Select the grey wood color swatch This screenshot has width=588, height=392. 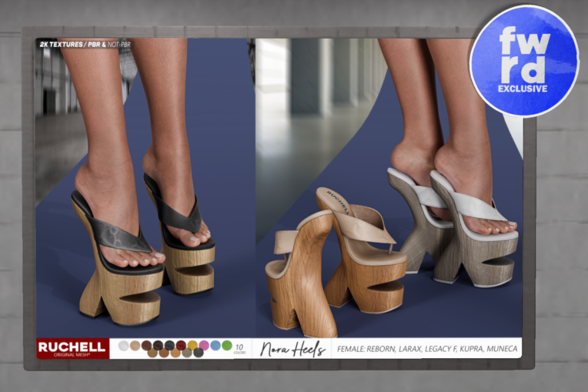click(x=187, y=352)
